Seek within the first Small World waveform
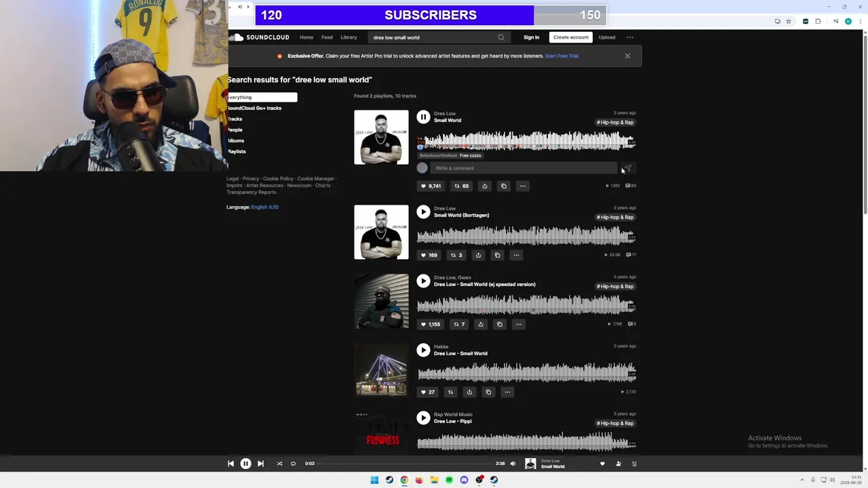The height and width of the screenshot is (488, 868). coord(526,140)
